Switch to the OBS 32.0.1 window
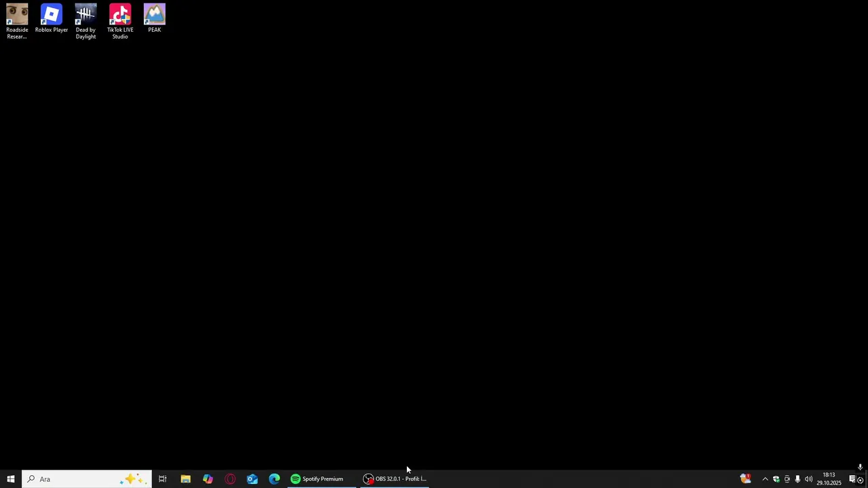Viewport: 868px width, 488px height. [x=395, y=479]
